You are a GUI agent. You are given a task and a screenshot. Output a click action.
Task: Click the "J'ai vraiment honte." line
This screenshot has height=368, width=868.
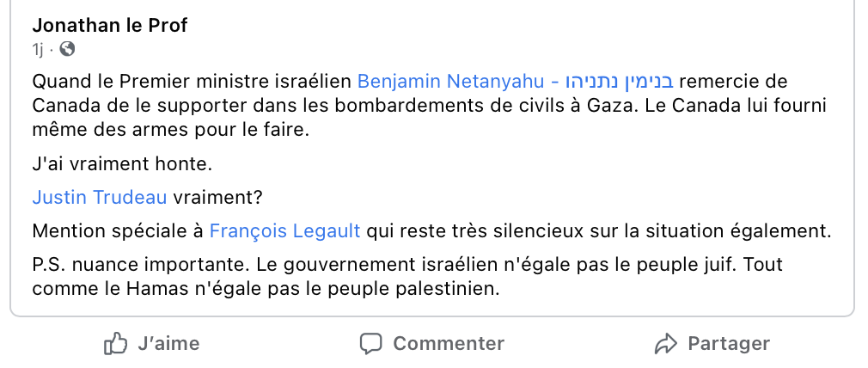[x=122, y=164]
